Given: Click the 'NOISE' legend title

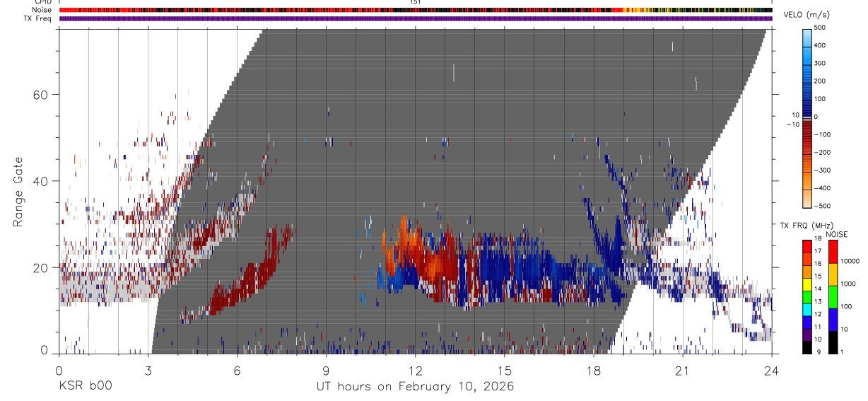Looking at the screenshot, I should pyautogui.click(x=837, y=234).
